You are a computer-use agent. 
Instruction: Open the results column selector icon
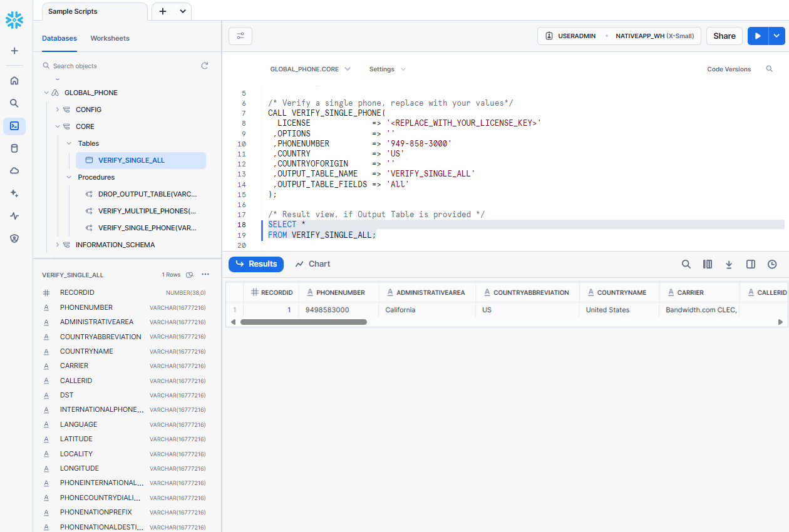point(708,264)
